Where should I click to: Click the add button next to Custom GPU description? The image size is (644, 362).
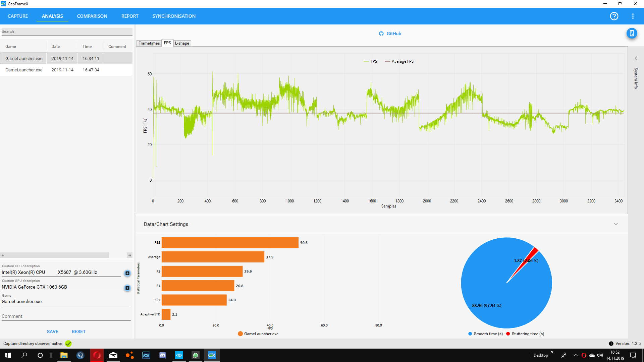127,288
